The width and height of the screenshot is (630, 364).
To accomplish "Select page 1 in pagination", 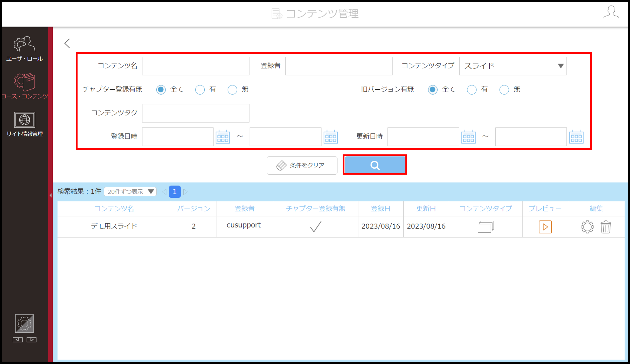I will pyautogui.click(x=175, y=192).
